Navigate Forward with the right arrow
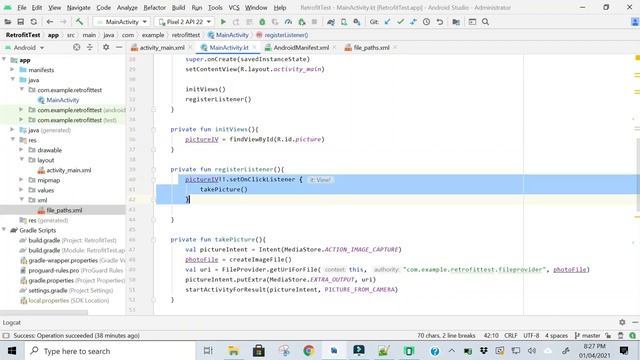 pyautogui.click(x=63, y=22)
